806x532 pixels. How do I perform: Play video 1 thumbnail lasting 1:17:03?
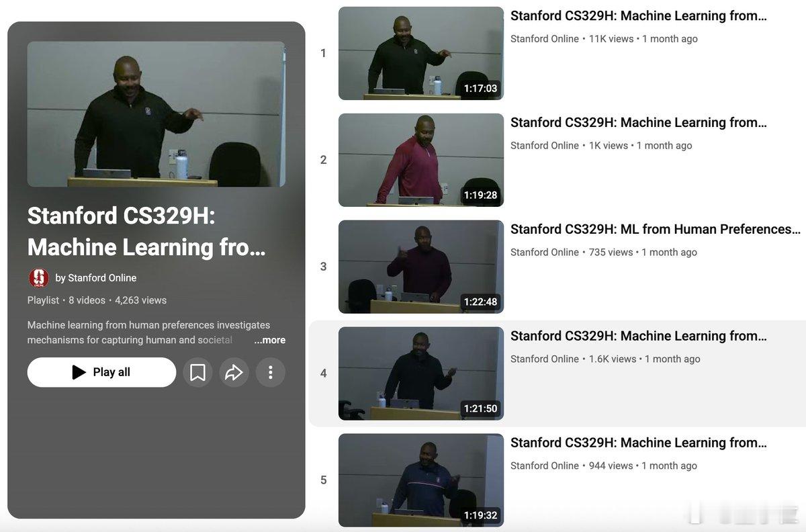pyautogui.click(x=421, y=53)
